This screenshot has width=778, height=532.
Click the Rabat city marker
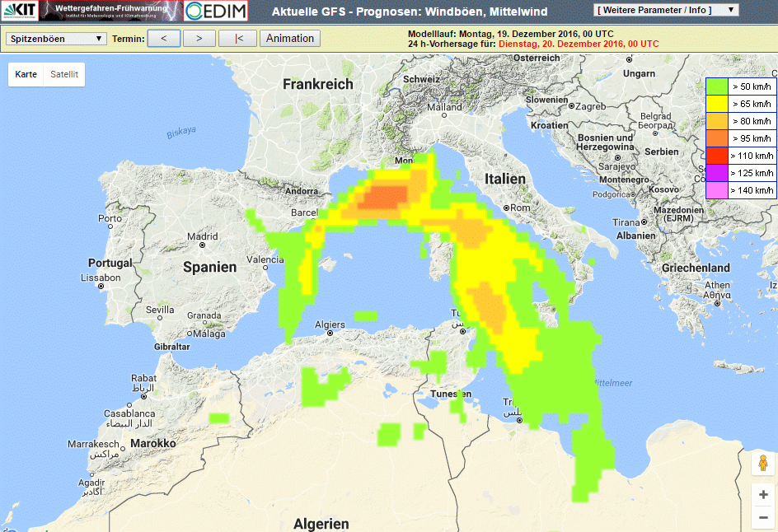[144, 397]
